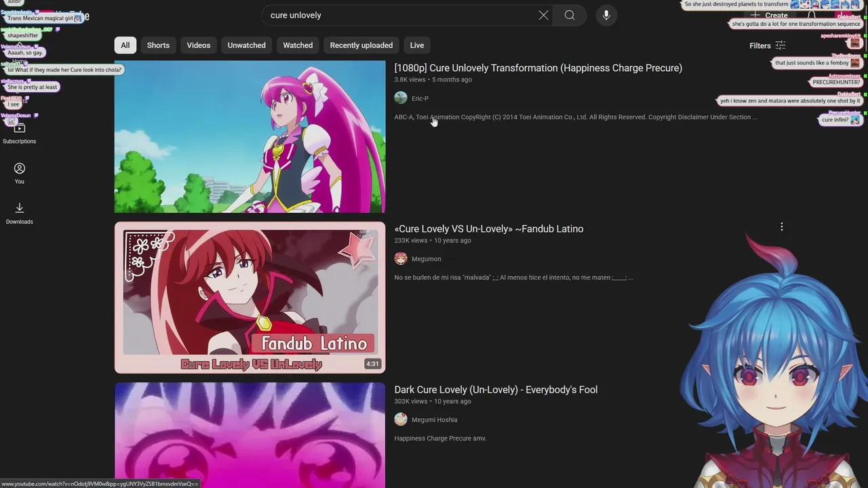Select the Live filter chip

(417, 45)
